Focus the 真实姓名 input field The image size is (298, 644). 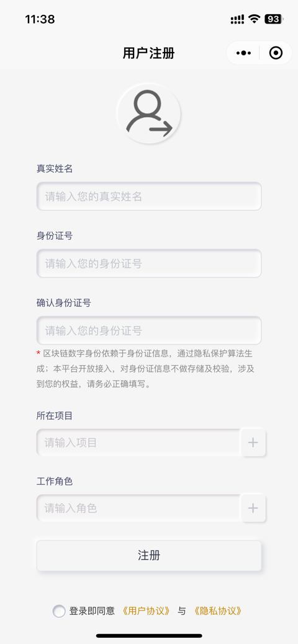pyautogui.click(x=149, y=196)
